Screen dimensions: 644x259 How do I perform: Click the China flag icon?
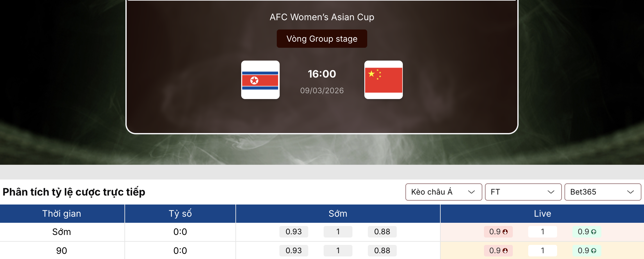coord(384,80)
